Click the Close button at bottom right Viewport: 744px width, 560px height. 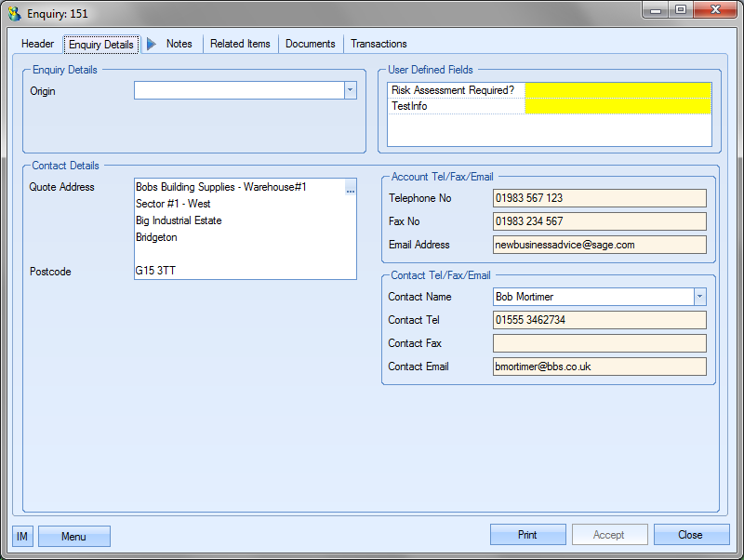click(691, 535)
